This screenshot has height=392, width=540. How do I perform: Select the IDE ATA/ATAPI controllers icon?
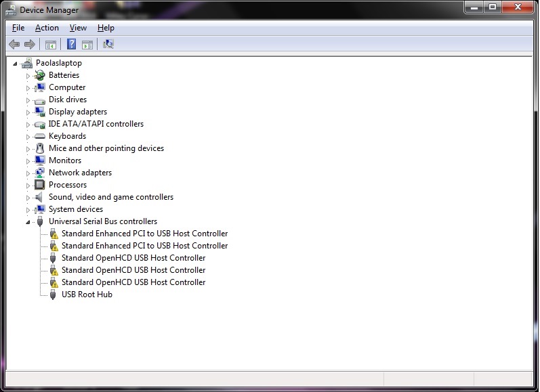[x=40, y=125]
